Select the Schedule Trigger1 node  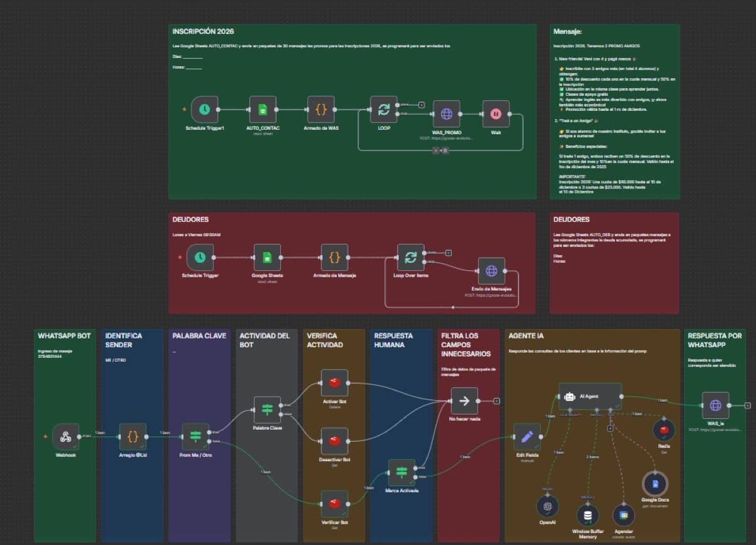point(204,110)
